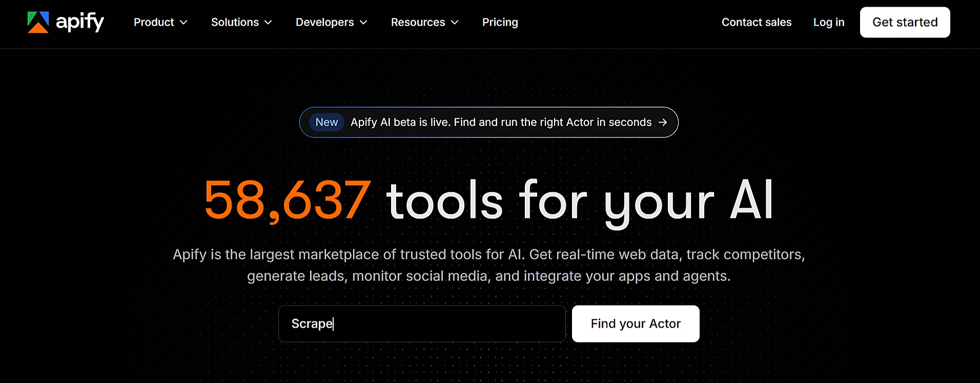Click the arrow icon in announcement banner
Screen dimensions: 980x383
[x=663, y=122]
